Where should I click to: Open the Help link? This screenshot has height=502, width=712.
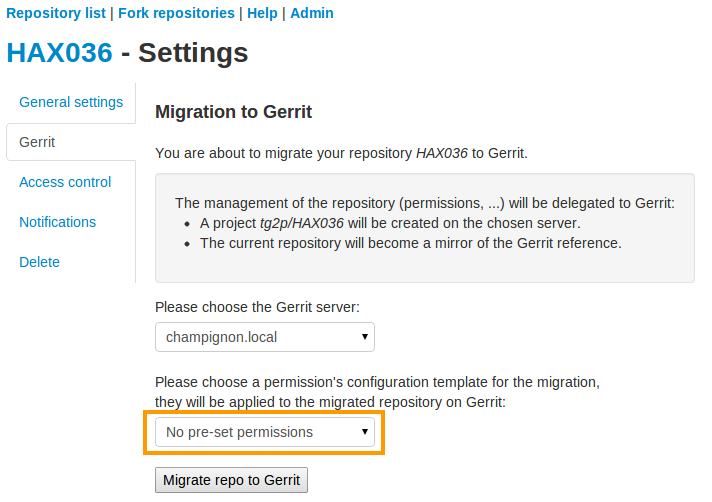[262, 13]
